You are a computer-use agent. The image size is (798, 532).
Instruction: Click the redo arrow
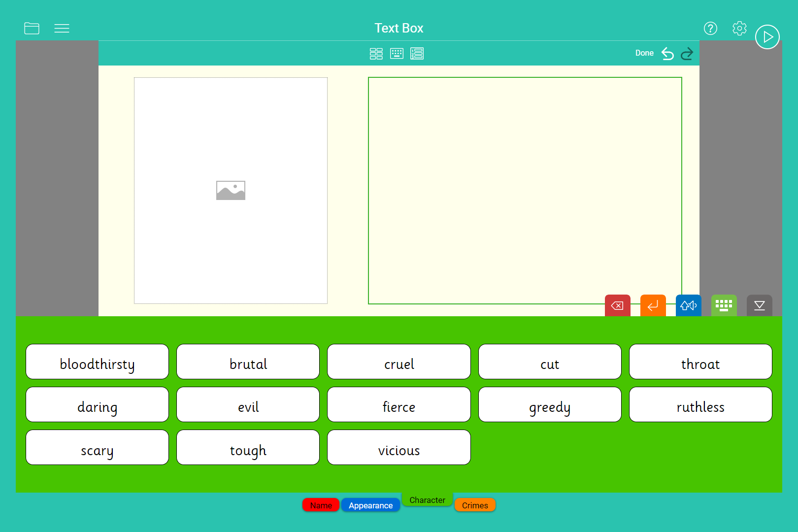[x=687, y=53]
